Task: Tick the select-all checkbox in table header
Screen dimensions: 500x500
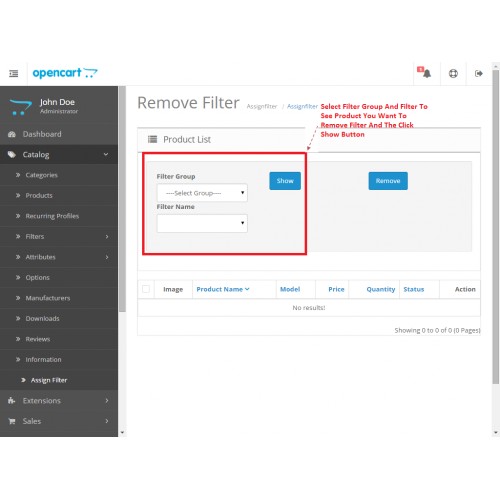Action: pyautogui.click(x=146, y=289)
